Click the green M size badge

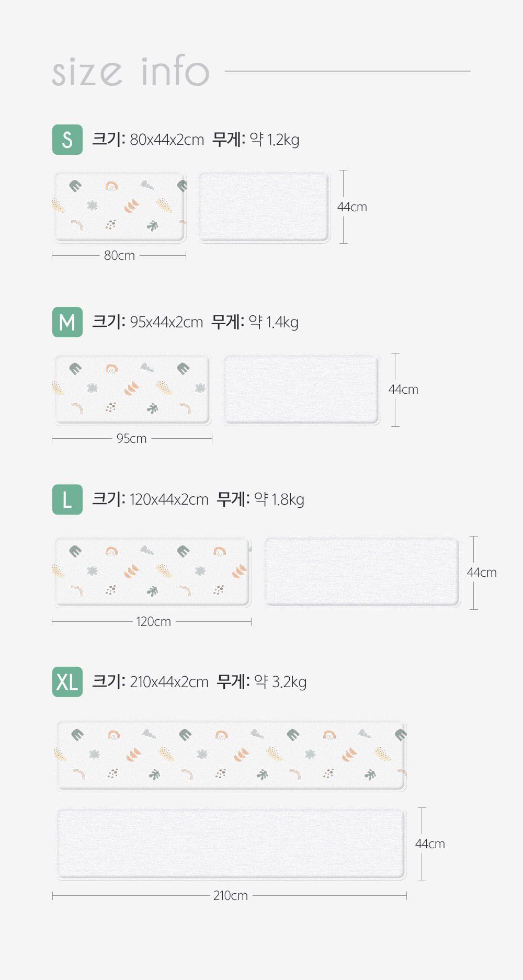(67, 322)
